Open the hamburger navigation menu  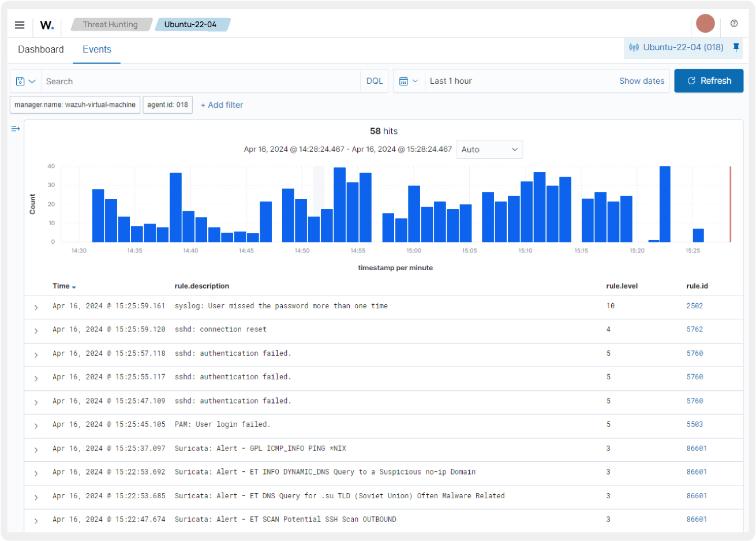pos(19,25)
